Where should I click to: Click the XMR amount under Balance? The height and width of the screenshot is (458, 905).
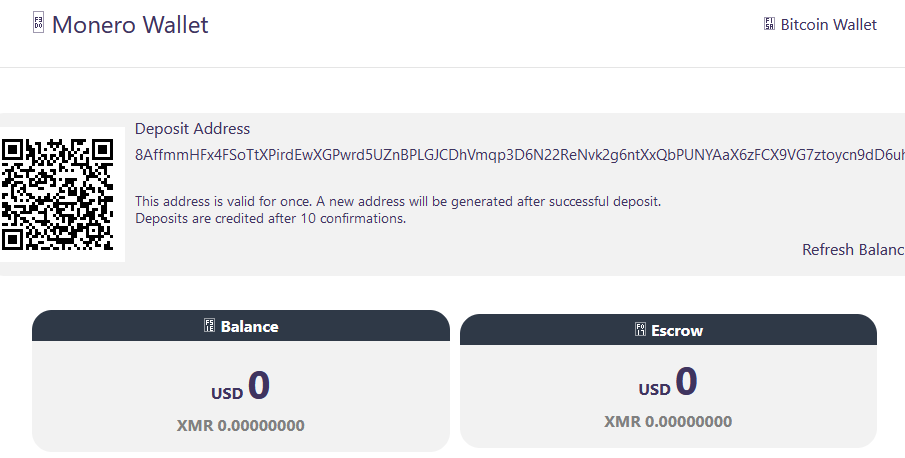tap(240, 425)
